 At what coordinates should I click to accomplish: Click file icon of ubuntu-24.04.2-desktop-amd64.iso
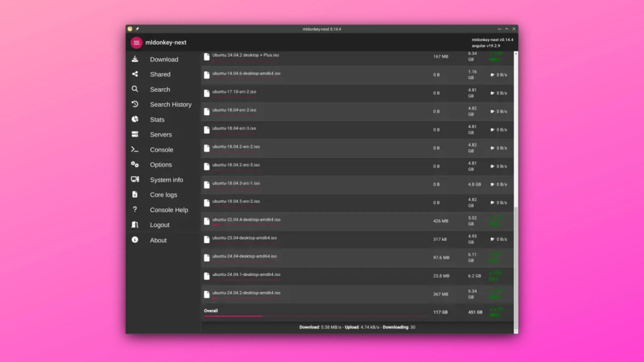tap(206, 294)
